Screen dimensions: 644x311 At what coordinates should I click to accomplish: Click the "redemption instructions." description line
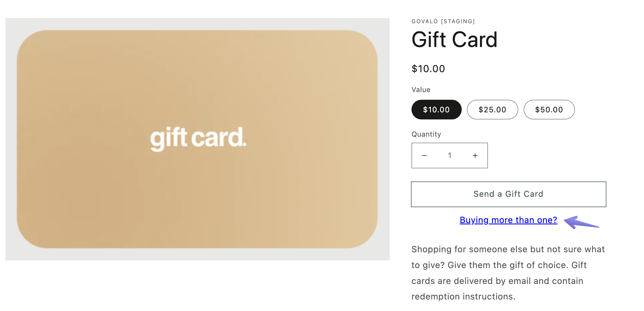pyautogui.click(x=463, y=297)
